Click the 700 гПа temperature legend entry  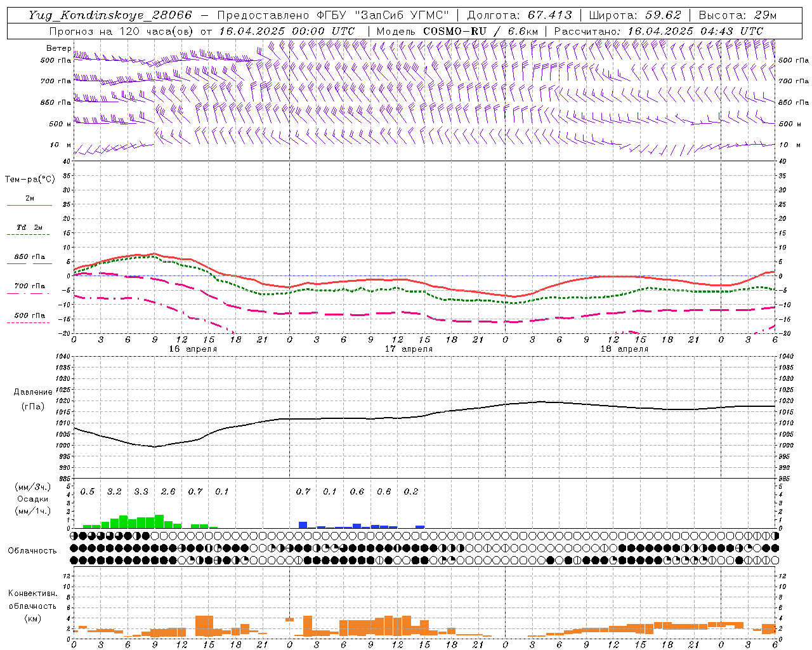(29, 286)
